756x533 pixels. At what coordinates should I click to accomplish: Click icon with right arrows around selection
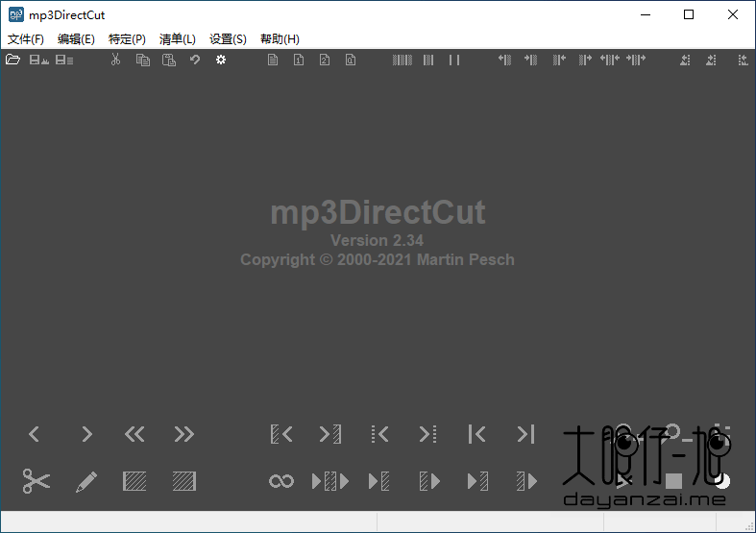pyautogui.click(x=636, y=60)
